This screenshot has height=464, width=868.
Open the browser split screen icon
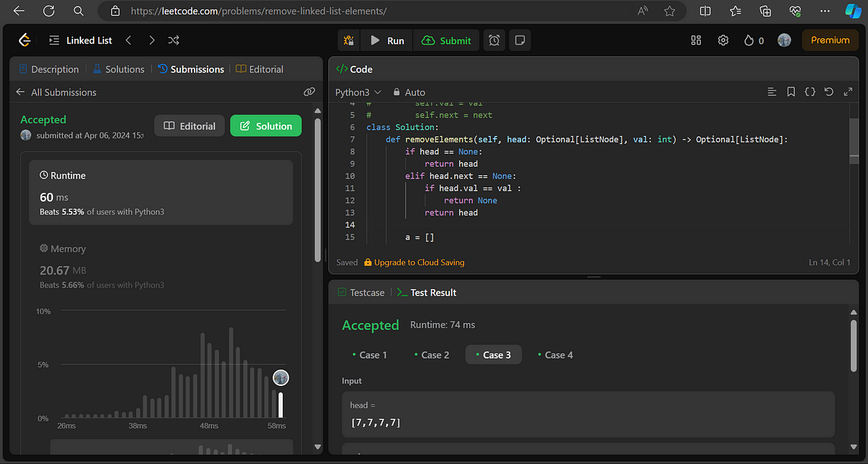(705, 11)
